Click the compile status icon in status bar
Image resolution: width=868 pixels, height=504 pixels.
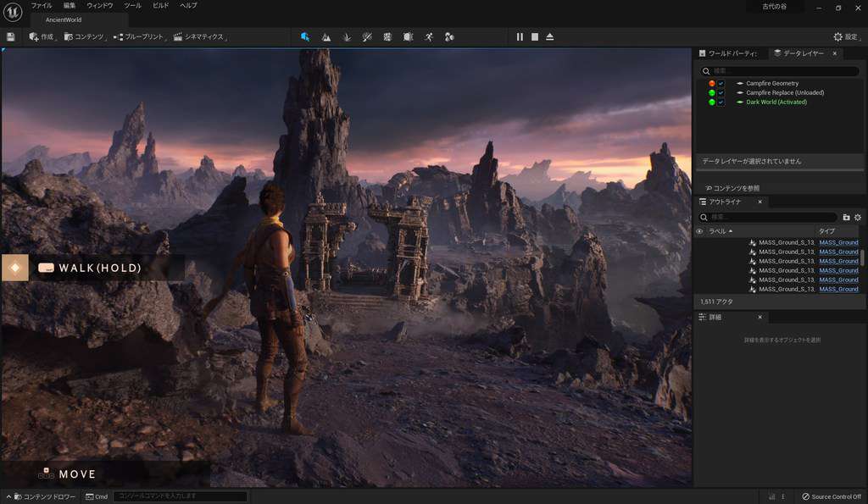click(772, 497)
